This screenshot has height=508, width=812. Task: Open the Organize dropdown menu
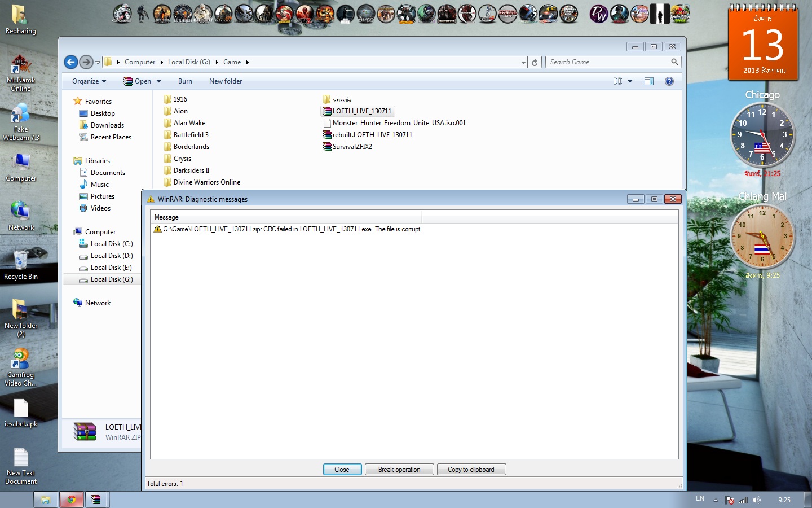(89, 81)
